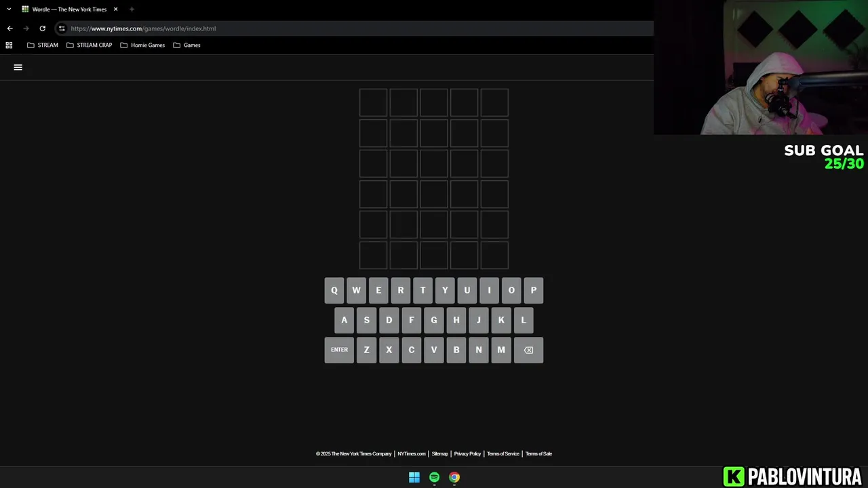The height and width of the screenshot is (488, 868).
Task: Open the Wordle hamburger menu
Action: tap(18, 67)
